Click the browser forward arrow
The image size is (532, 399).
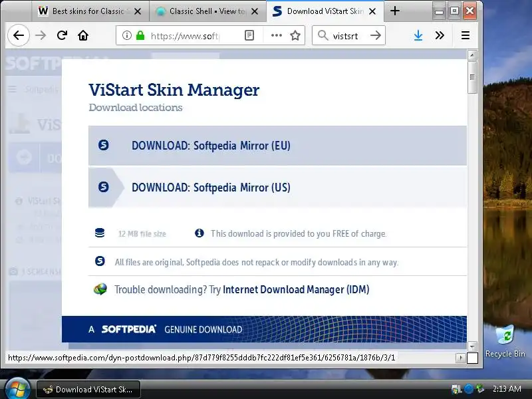[41, 35]
